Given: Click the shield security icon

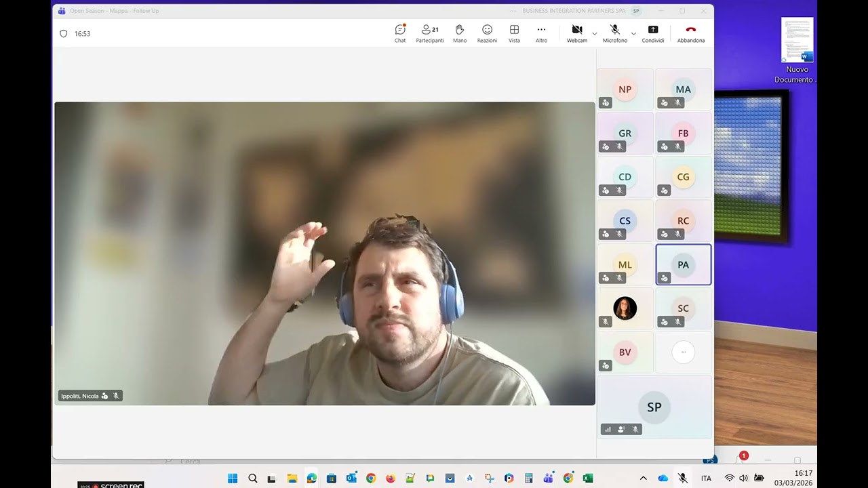Looking at the screenshot, I should (x=64, y=33).
